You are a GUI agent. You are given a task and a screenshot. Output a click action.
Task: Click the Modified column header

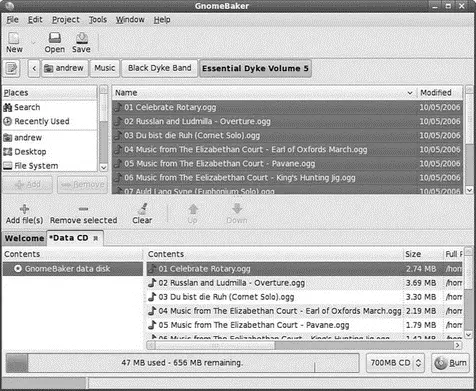[439, 93]
